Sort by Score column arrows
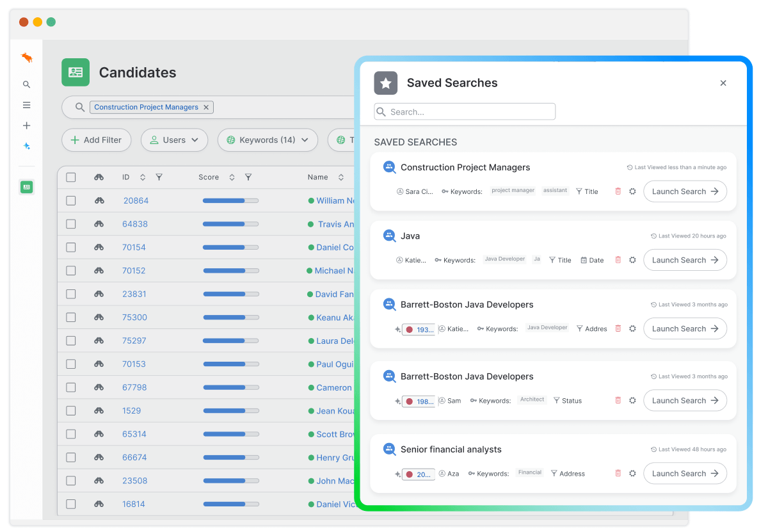This screenshot has width=768, height=532. tap(232, 177)
